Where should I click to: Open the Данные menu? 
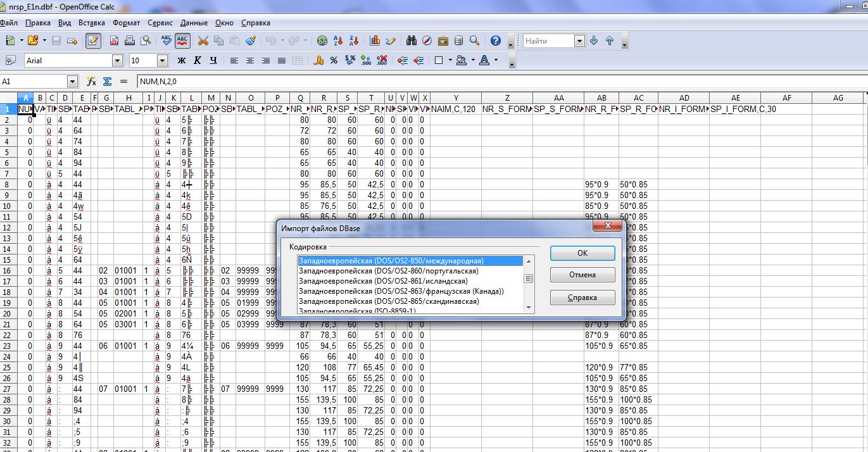pos(194,23)
